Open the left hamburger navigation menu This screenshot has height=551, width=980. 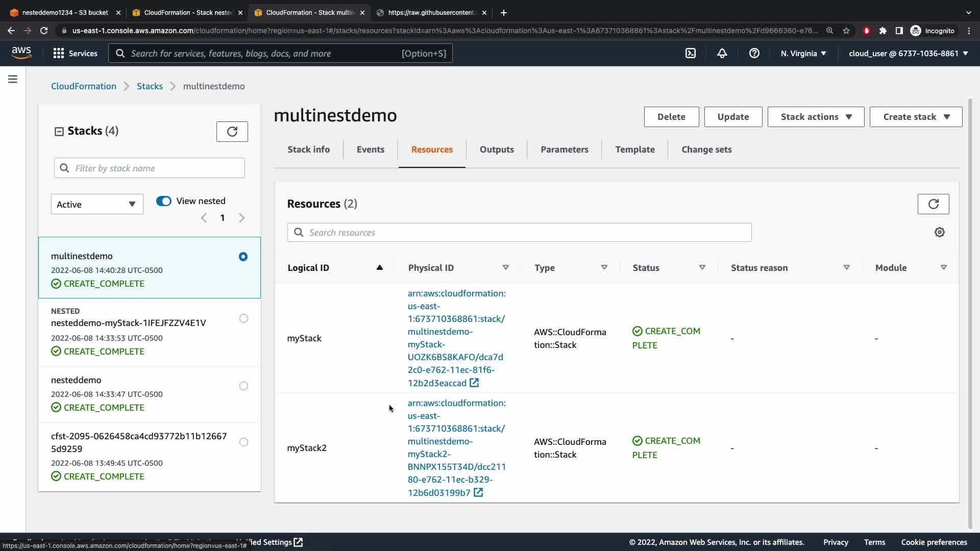coord(13,79)
